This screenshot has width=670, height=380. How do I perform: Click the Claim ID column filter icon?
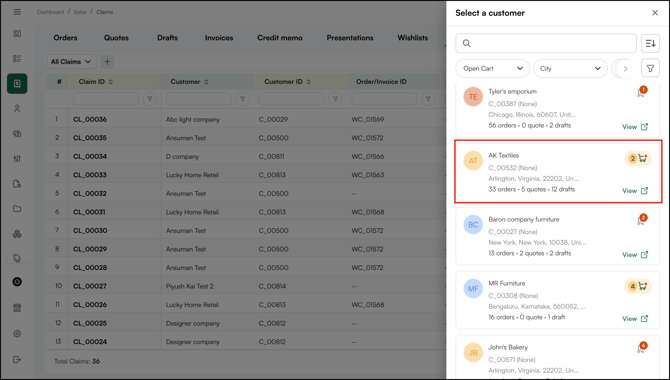pos(150,99)
